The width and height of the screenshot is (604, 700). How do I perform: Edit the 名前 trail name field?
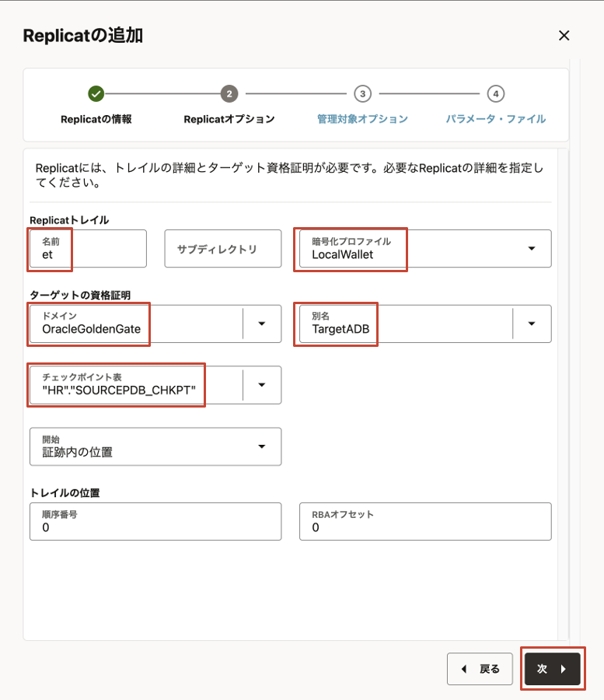(x=88, y=249)
